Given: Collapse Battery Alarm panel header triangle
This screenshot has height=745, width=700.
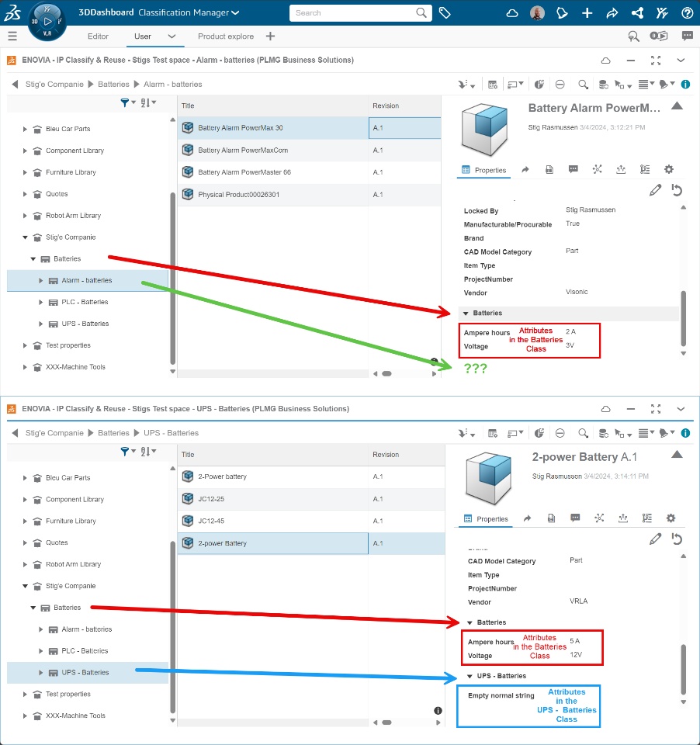Looking at the screenshot, I should [677, 106].
